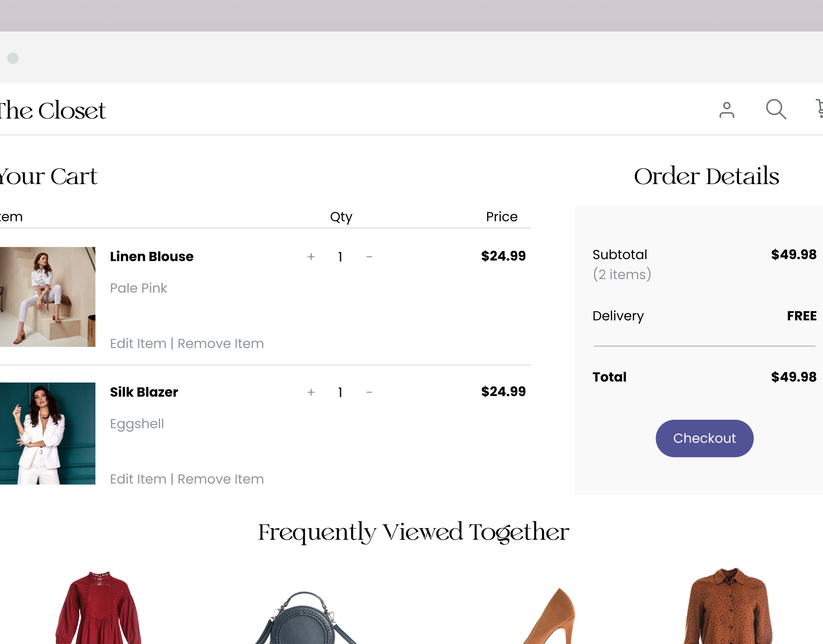Click the Total $49.98 amount
The width and height of the screenshot is (823, 644).
click(794, 377)
